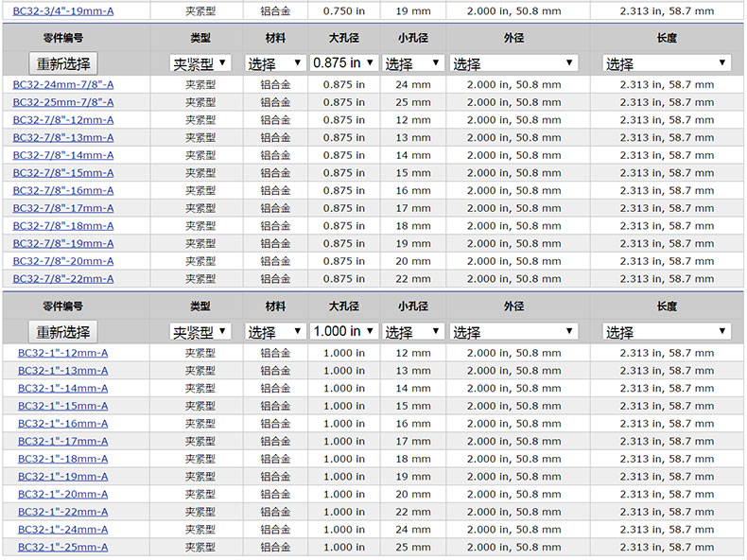Screen dimensions: 747x560
Task: Open part link BC32-1"-17mm-A
Action: click(x=62, y=441)
